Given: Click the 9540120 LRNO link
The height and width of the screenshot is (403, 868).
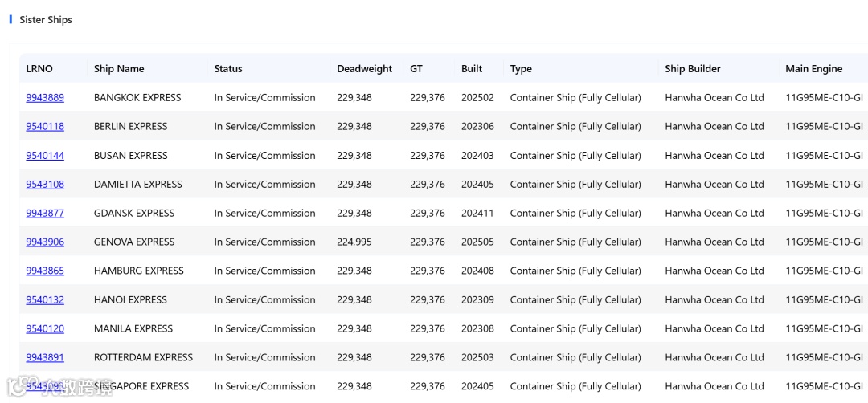Looking at the screenshot, I should click(x=45, y=328).
